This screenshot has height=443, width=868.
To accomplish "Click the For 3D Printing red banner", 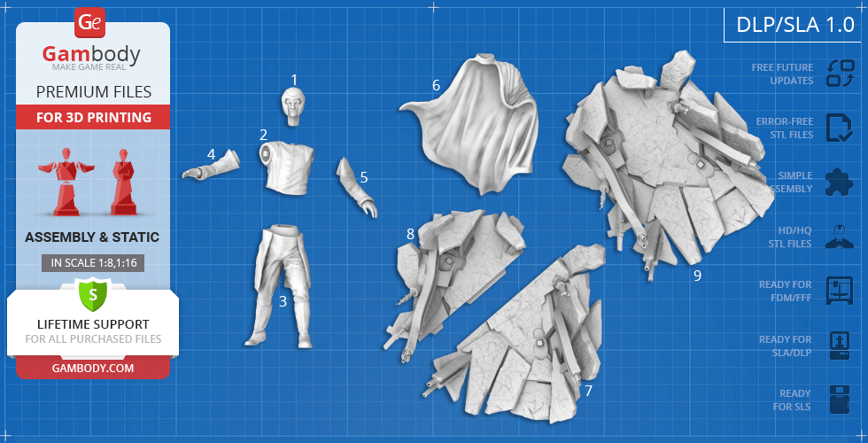I will tap(92, 117).
